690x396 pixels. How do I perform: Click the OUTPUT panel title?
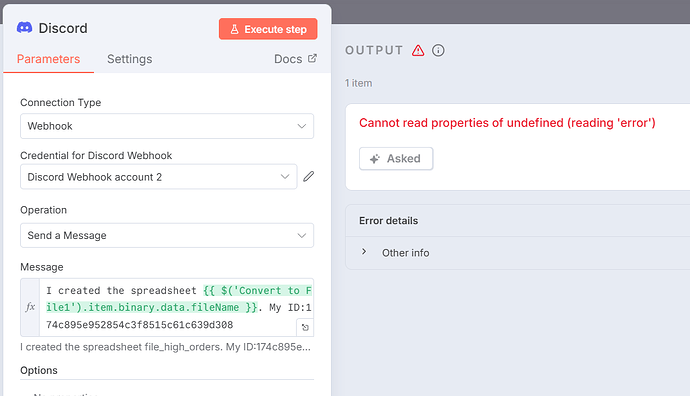(x=374, y=50)
